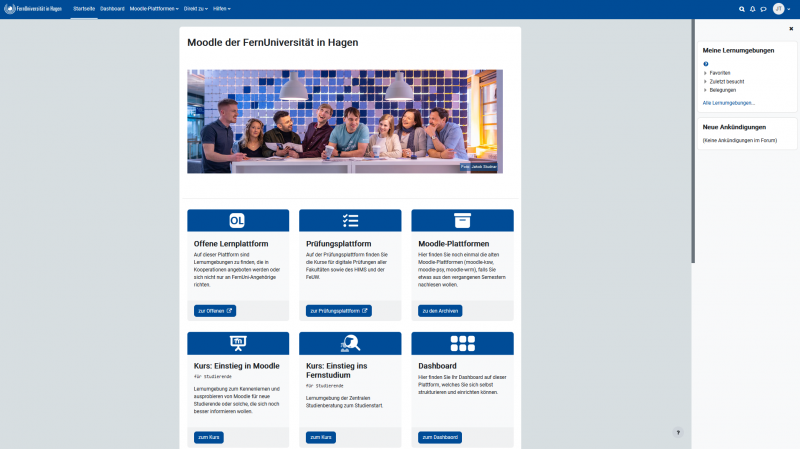Click the Kurs: Einstieg in Moodle heading

click(x=237, y=366)
